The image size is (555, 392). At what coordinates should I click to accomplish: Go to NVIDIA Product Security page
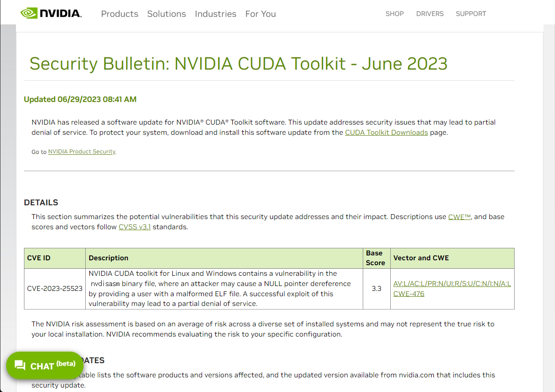(x=81, y=151)
